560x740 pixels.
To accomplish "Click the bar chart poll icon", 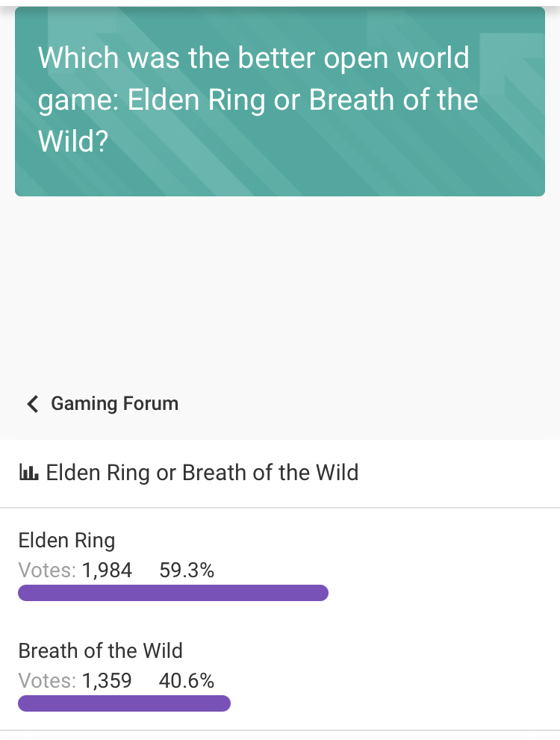I will pos(28,473).
